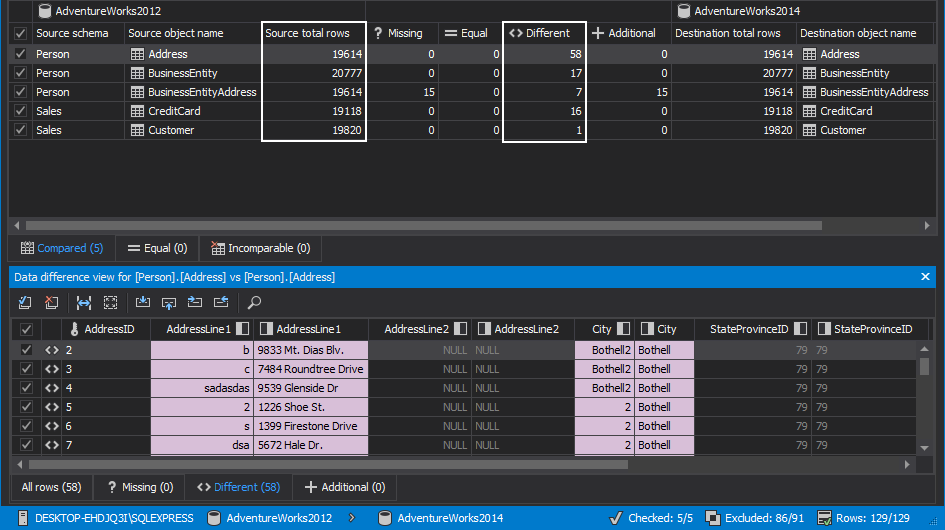Click destination Customer table icon
945x530 pixels.
coord(809,130)
